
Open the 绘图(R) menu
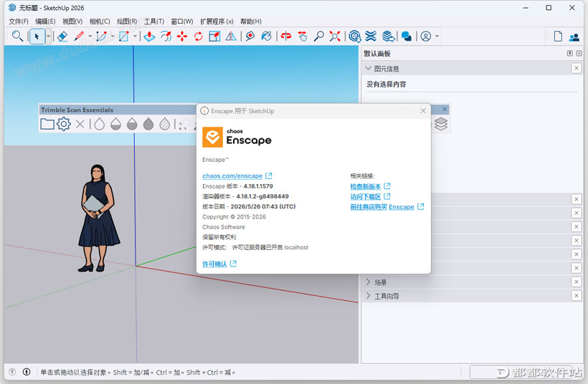click(127, 21)
